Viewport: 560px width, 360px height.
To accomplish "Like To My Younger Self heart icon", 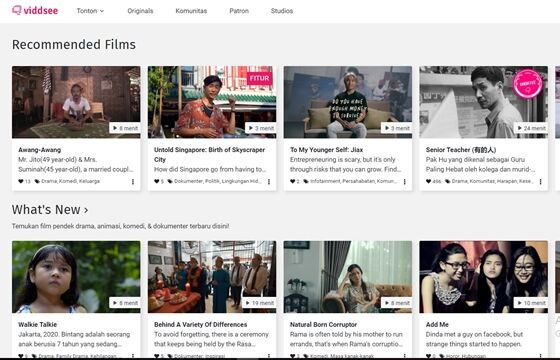I will [292, 181].
